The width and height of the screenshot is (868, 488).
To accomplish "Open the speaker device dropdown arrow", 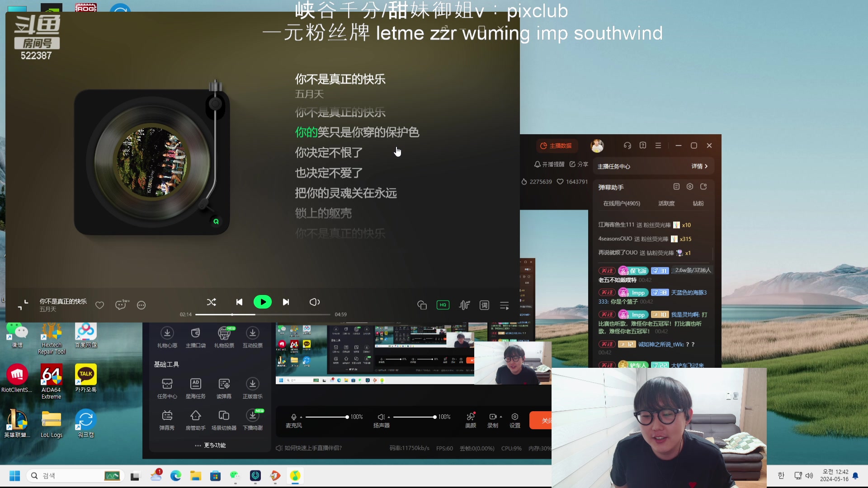I will pos(390,417).
